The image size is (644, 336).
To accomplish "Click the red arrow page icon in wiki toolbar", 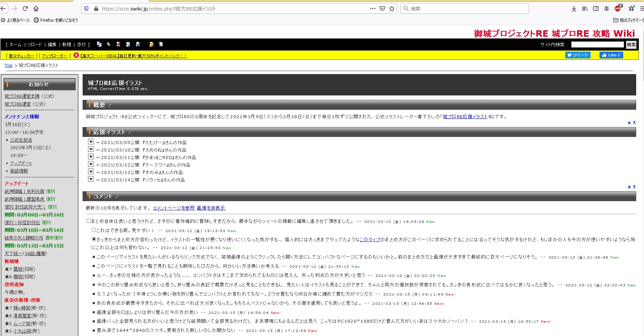I will coord(118,44).
